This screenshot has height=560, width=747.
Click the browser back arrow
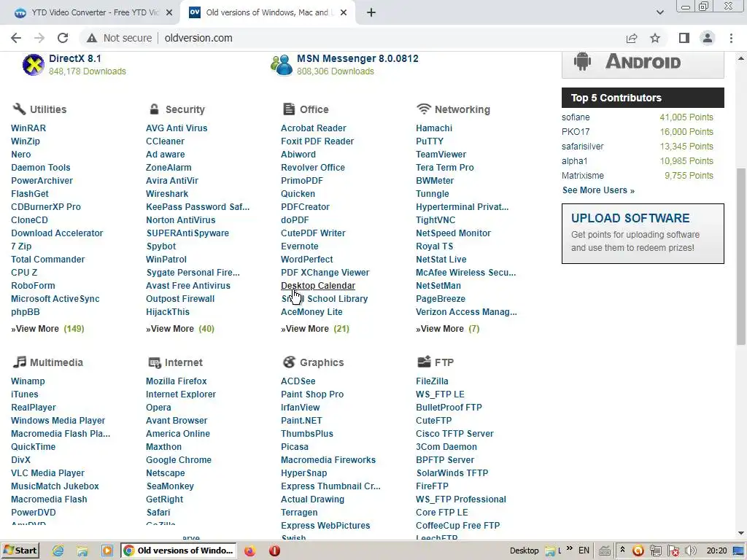click(x=16, y=38)
